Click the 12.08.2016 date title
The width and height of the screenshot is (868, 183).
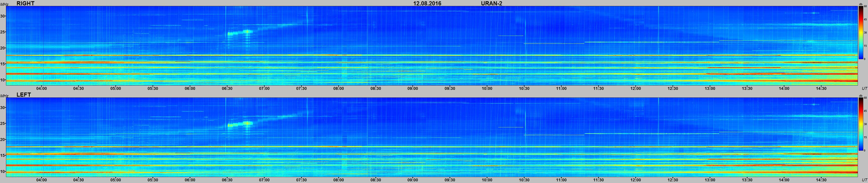[x=427, y=3]
